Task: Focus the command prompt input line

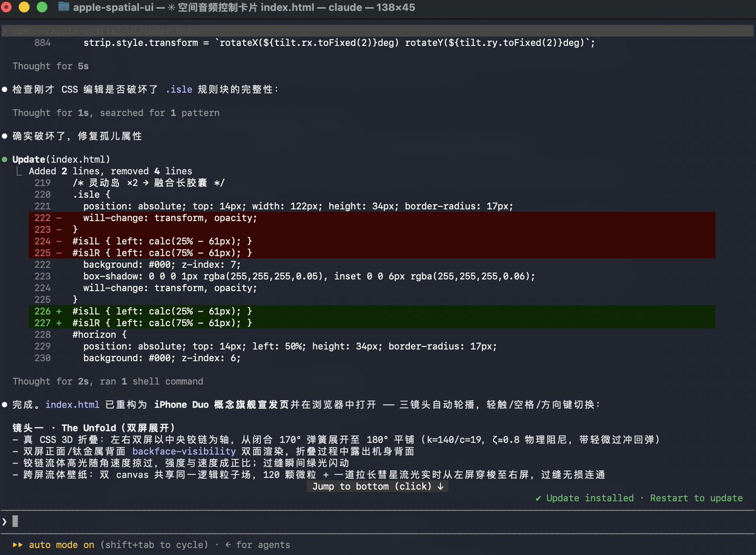Action: (x=378, y=521)
